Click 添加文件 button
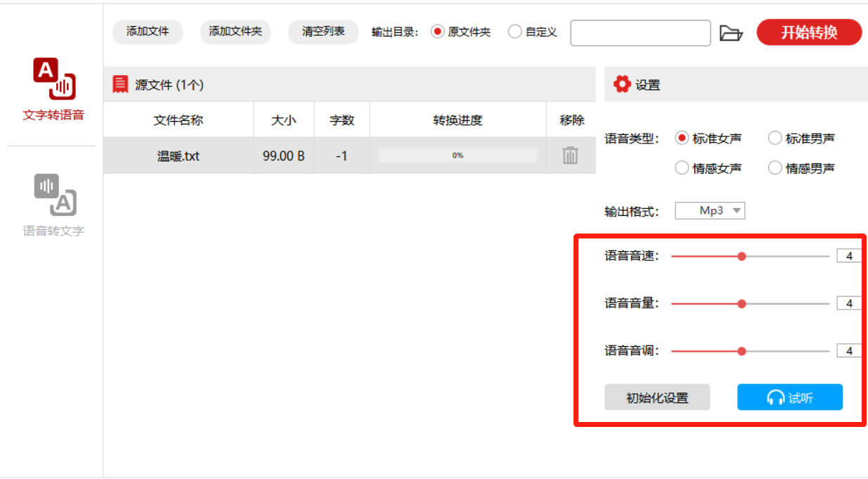 (x=148, y=32)
